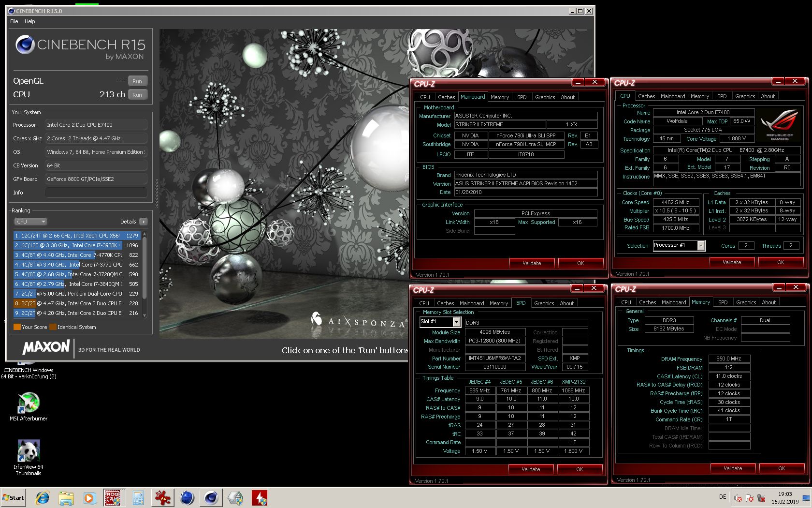
Task: Click the Identical System brown swatch
Action: click(x=53, y=327)
